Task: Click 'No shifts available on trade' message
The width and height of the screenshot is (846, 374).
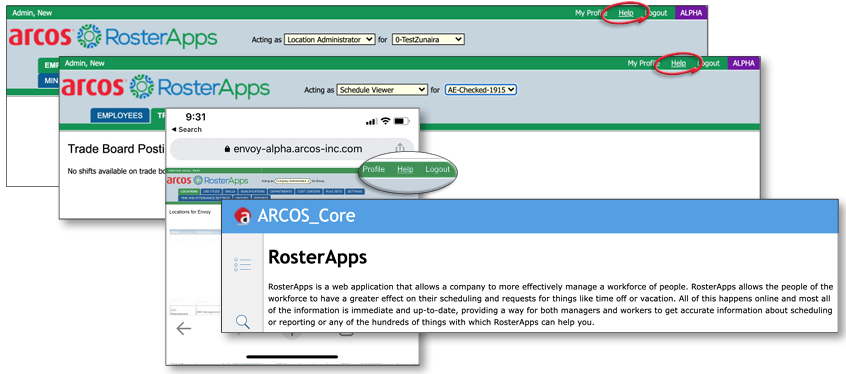Action: point(116,171)
